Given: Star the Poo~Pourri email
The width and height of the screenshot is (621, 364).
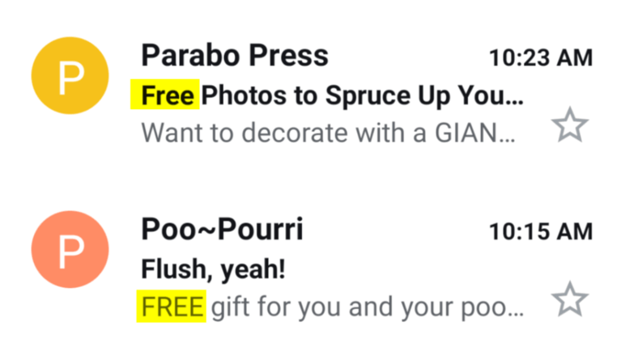Looking at the screenshot, I should click(x=569, y=300).
